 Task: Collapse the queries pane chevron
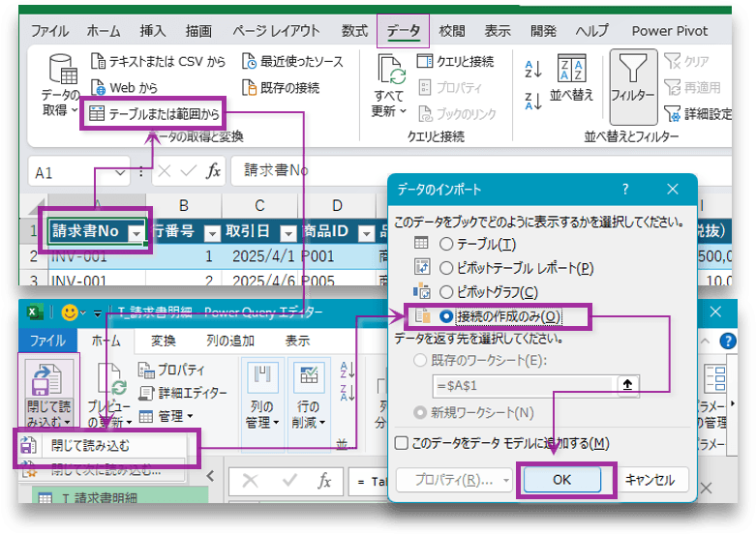pos(210,476)
